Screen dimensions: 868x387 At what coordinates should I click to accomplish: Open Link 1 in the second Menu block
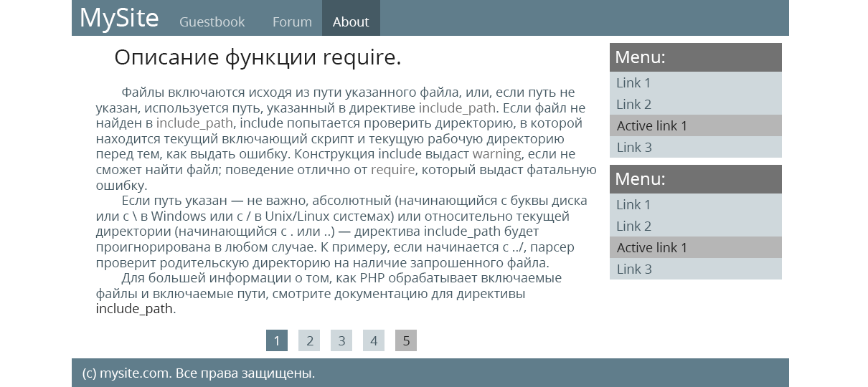(696, 204)
